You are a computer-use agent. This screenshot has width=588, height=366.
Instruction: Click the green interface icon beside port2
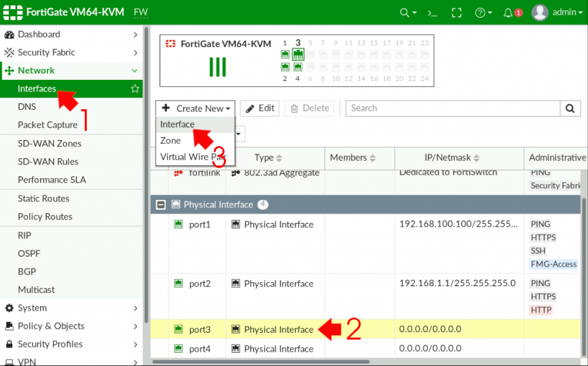click(x=179, y=283)
